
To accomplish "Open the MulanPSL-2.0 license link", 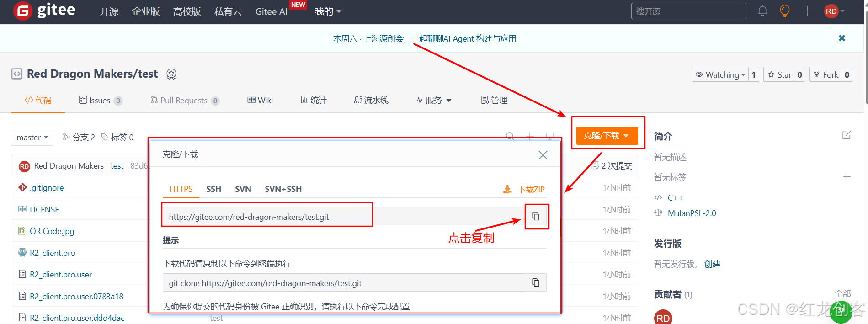I will [x=692, y=213].
